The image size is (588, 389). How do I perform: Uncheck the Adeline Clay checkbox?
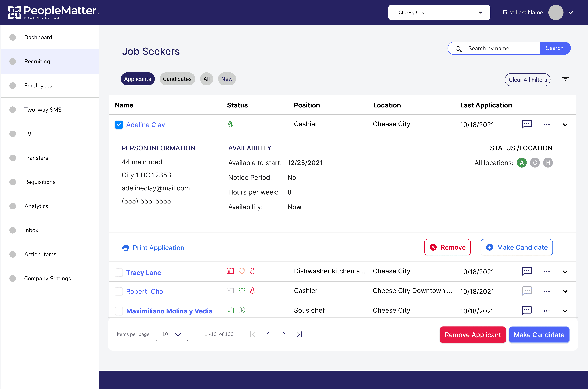tap(119, 125)
